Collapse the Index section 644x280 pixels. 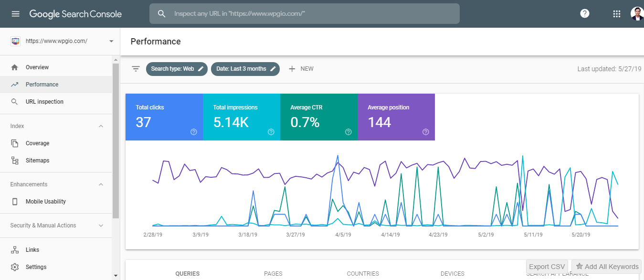click(x=101, y=126)
